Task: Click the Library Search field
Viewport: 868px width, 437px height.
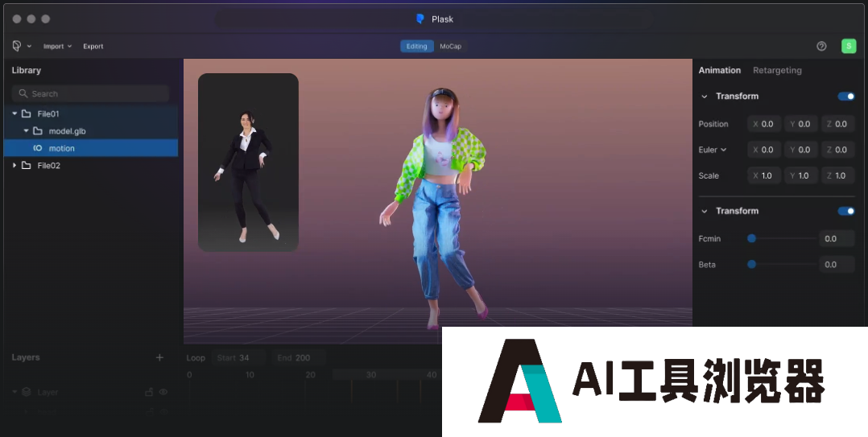Action: click(x=91, y=93)
